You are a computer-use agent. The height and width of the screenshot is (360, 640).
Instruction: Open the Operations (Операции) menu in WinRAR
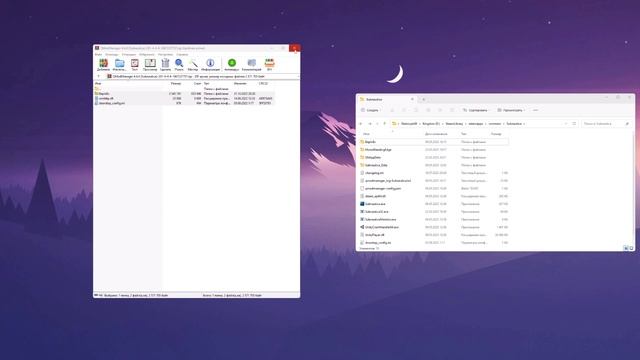[x=129, y=54]
